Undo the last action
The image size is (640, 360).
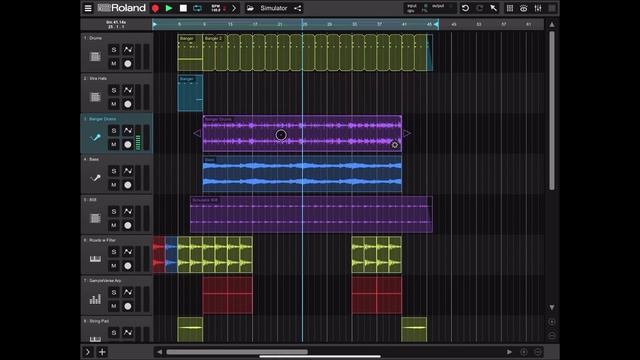(x=465, y=8)
